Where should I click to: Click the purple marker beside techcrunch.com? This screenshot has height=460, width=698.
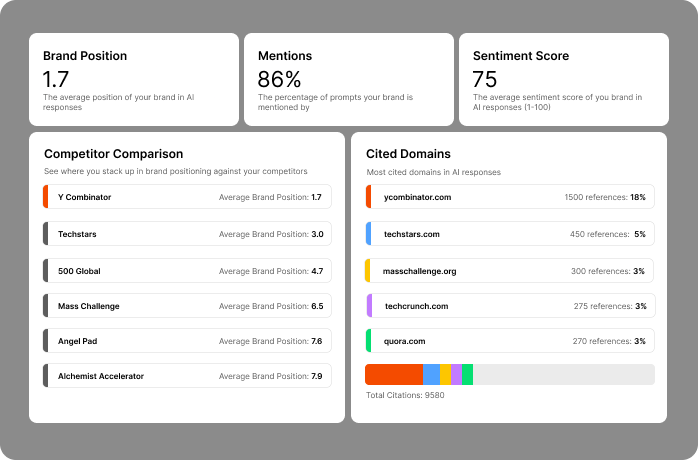click(369, 306)
